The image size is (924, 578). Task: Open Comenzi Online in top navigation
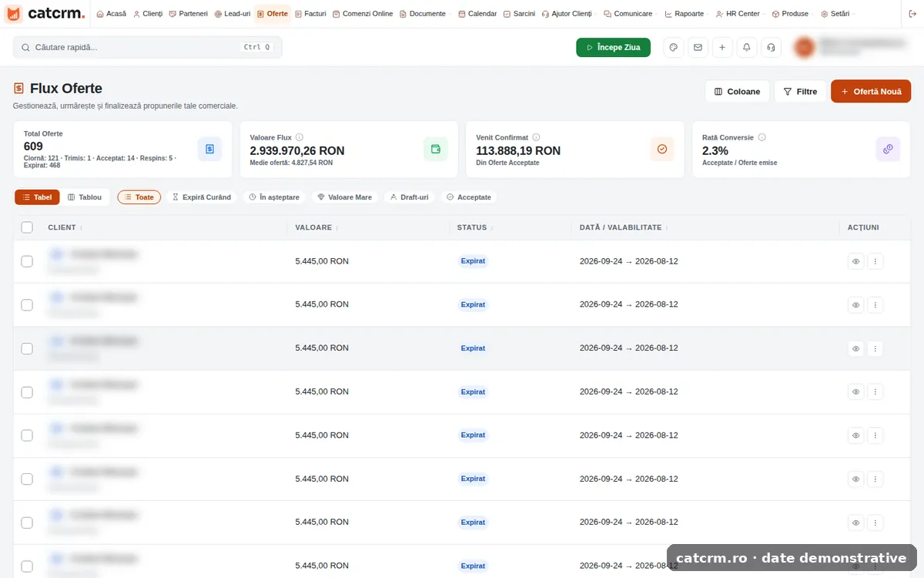point(363,14)
